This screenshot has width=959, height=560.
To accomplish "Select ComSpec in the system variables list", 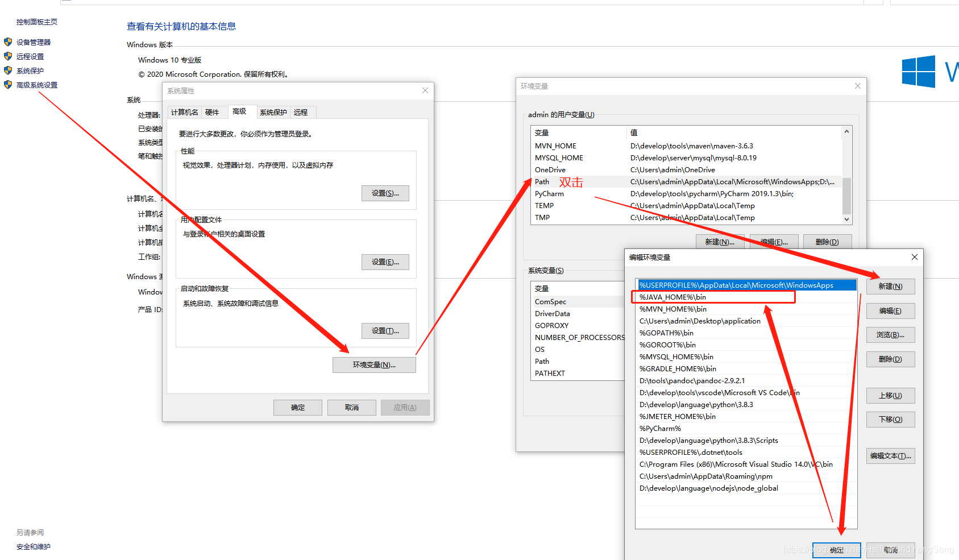I will click(578, 302).
